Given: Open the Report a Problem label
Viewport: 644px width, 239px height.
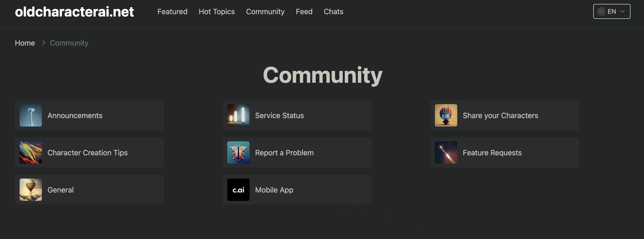Looking at the screenshot, I should pyautogui.click(x=284, y=153).
